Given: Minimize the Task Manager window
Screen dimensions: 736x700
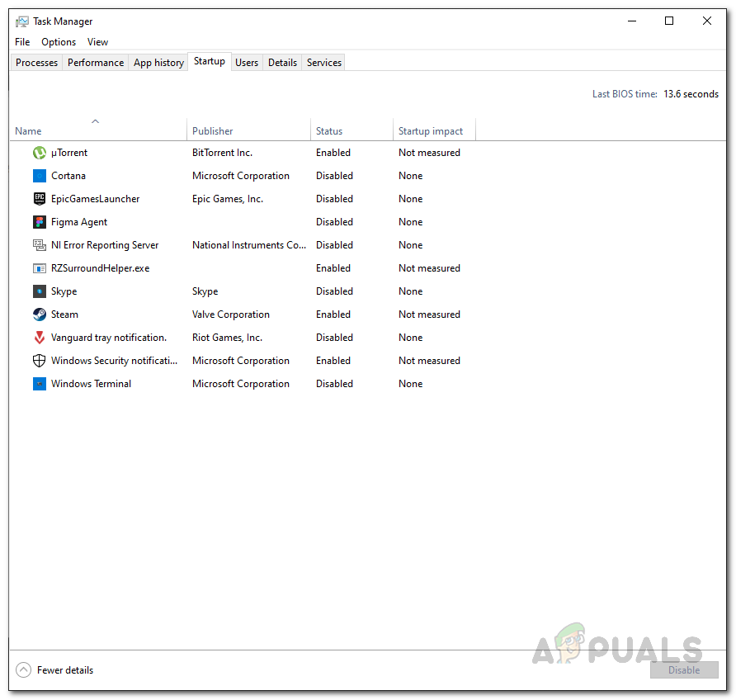Looking at the screenshot, I should [632, 21].
